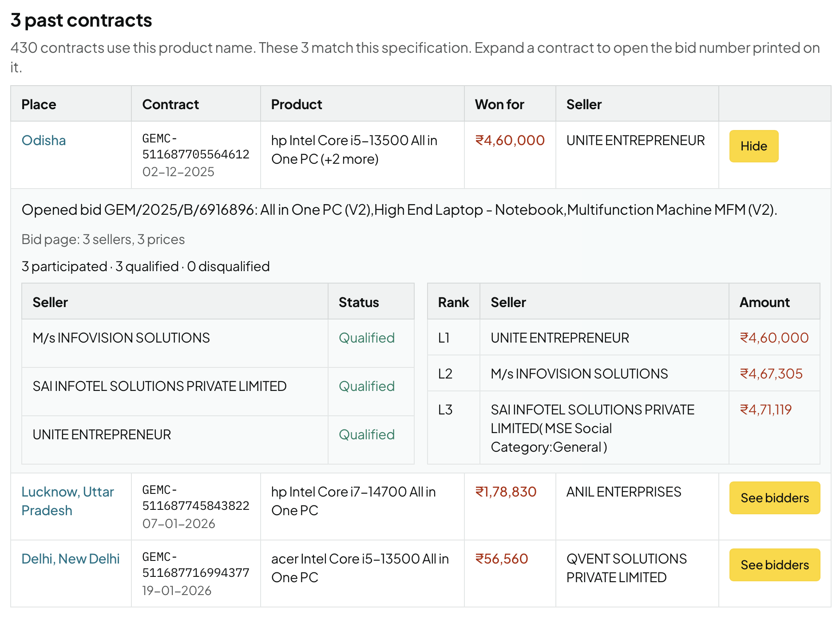Screen dimensions: 840x623
Task: Click SAI INFOTEL SOLUTIONS PRIVATE LIMITED status row
Action: [218, 392]
